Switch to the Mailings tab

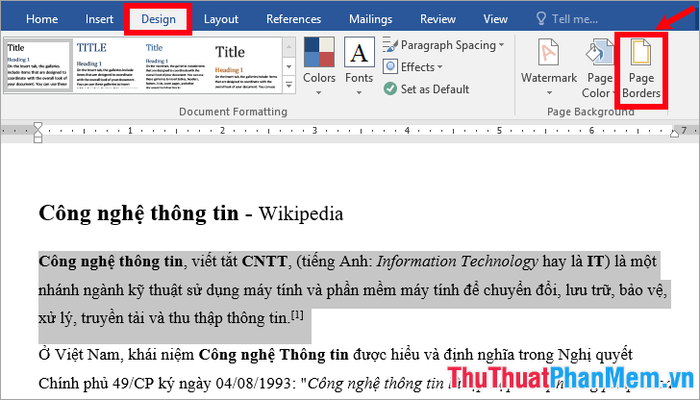click(x=370, y=18)
